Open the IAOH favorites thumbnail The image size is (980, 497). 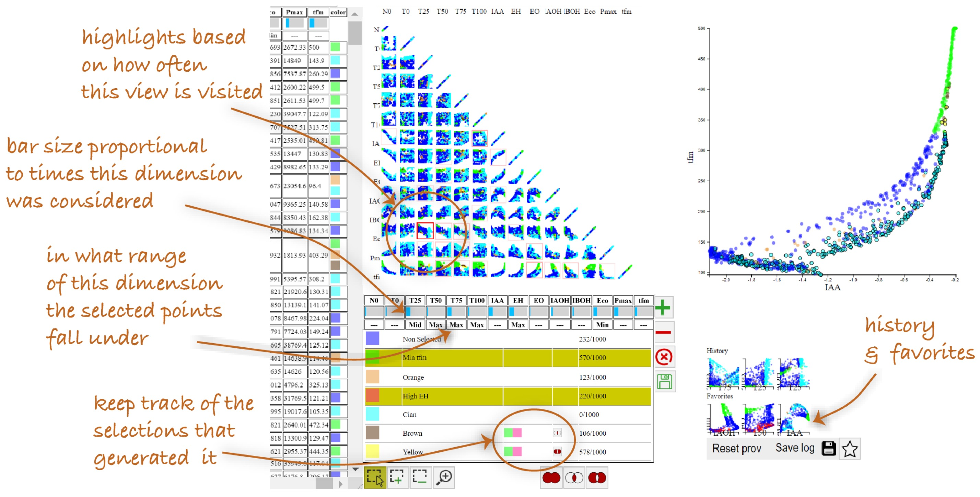723,420
